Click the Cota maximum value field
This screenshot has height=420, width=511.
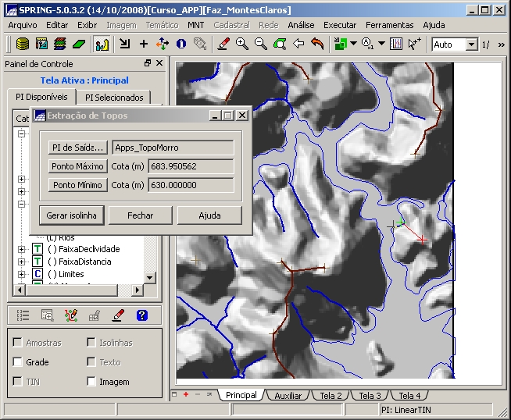tap(191, 166)
